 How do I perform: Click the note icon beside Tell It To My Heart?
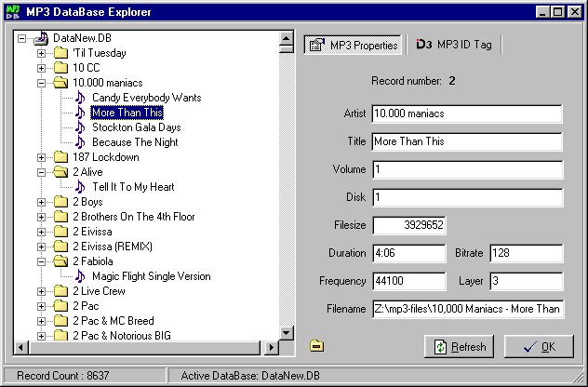click(80, 187)
